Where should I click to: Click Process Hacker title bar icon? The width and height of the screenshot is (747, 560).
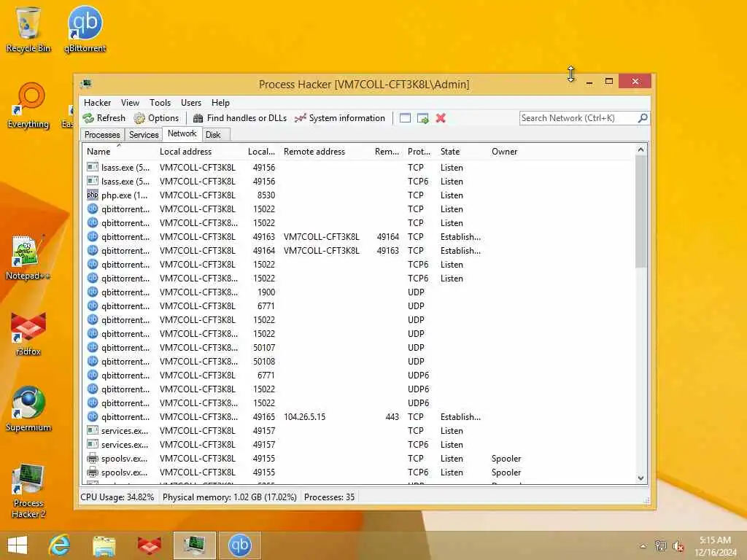[x=86, y=84]
